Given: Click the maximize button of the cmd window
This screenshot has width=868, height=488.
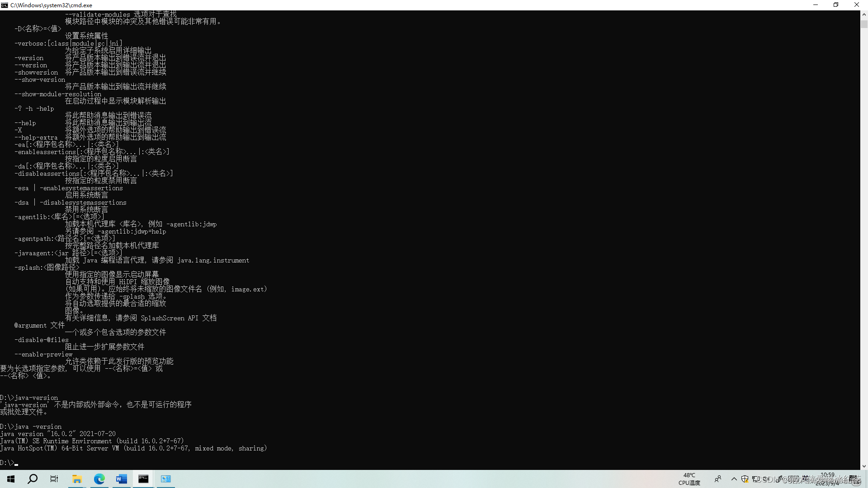Looking at the screenshot, I should [x=836, y=5].
